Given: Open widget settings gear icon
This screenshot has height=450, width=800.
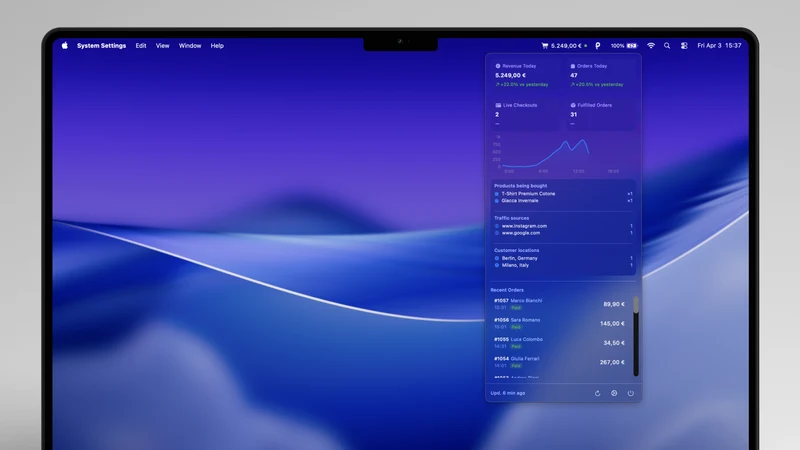Looking at the screenshot, I should tap(614, 393).
